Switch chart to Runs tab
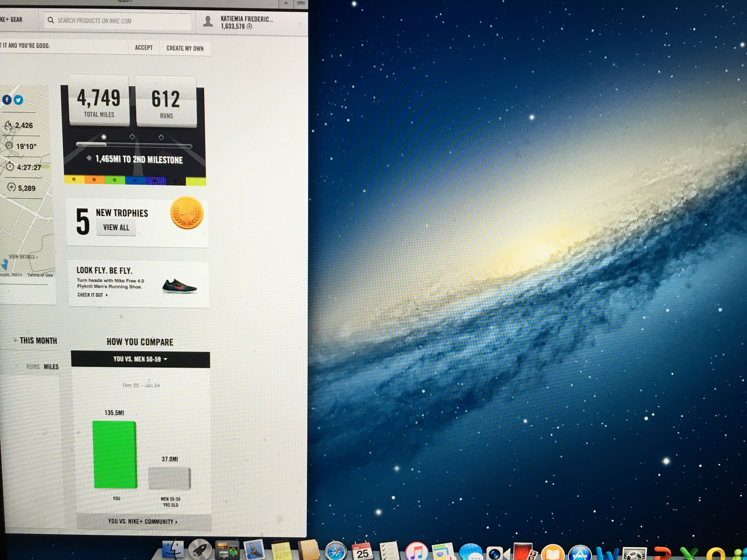Viewport: 747px width, 560px height. click(33, 367)
